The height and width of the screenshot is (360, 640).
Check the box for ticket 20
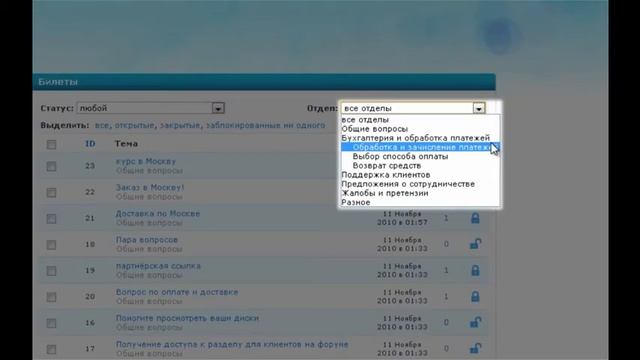pos(51,297)
